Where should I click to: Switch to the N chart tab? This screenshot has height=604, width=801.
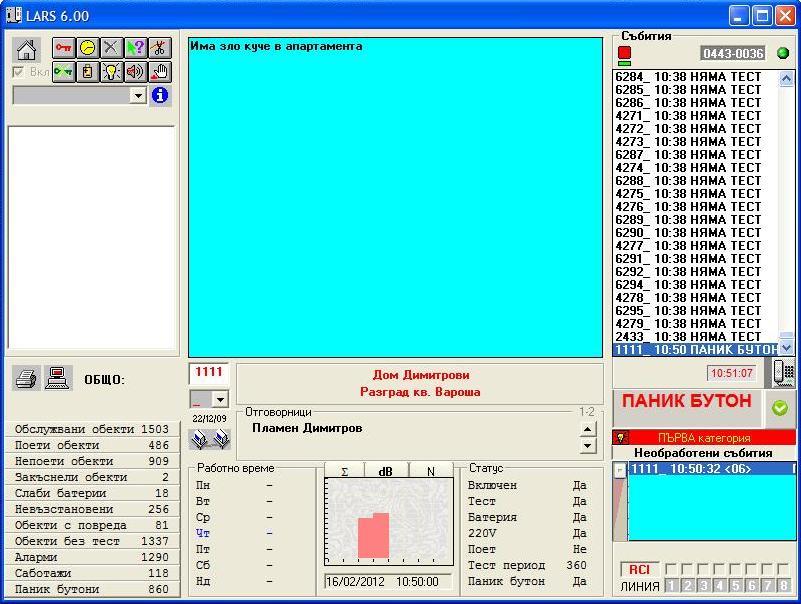coord(430,471)
